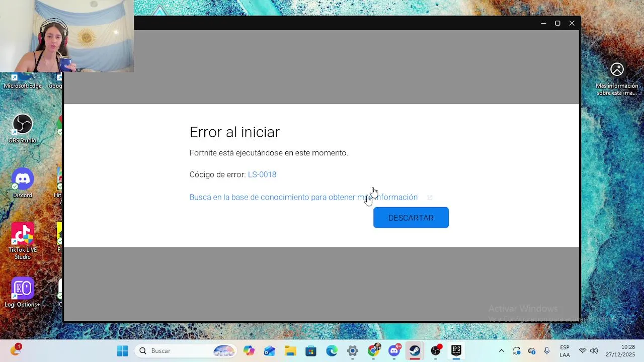Click the taskbar Buscar search box

tap(186, 351)
